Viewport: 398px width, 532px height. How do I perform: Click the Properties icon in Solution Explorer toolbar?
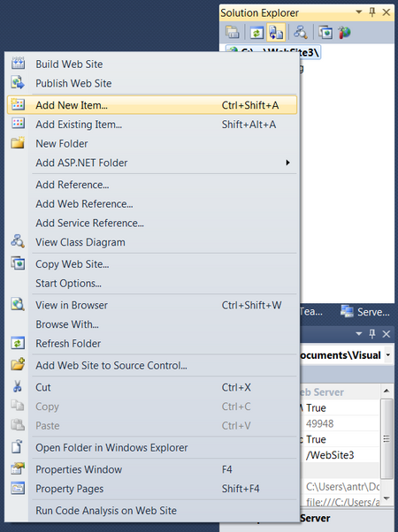[x=233, y=32]
